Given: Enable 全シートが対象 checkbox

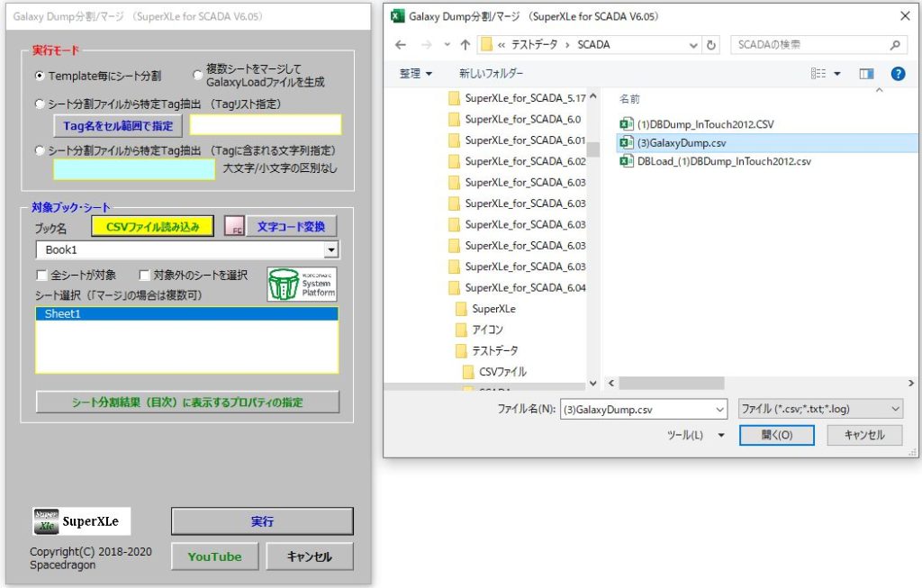Looking at the screenshot, I should [41, 276].
